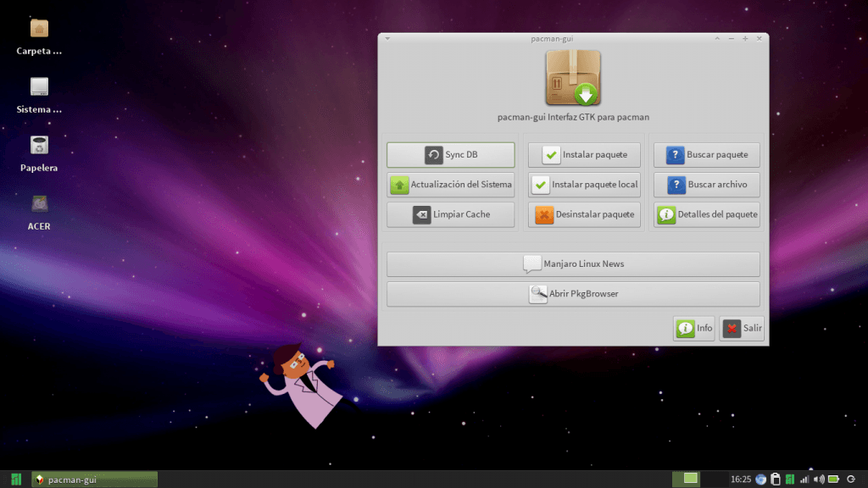Open the Manjaro start menu icon

tap(16, 480)
